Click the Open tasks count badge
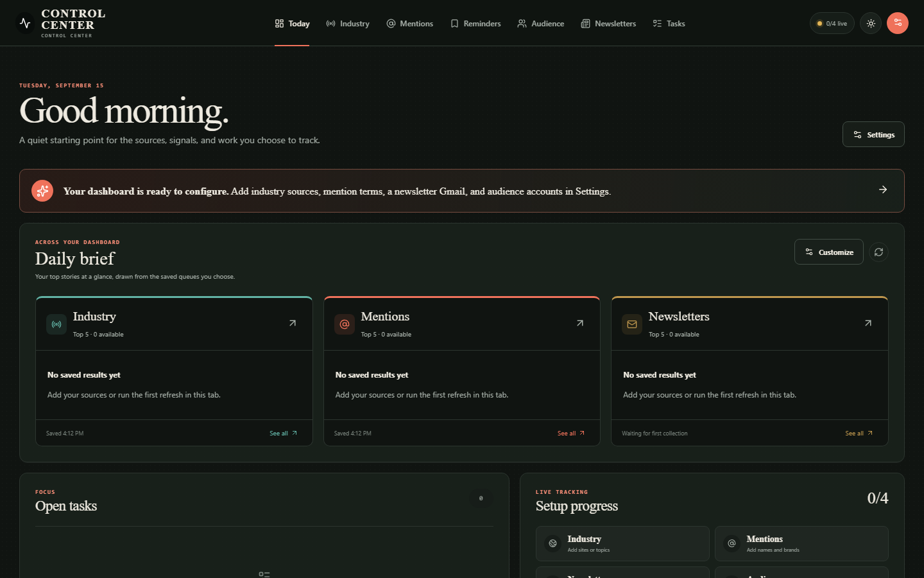 [x=481, y=498]
